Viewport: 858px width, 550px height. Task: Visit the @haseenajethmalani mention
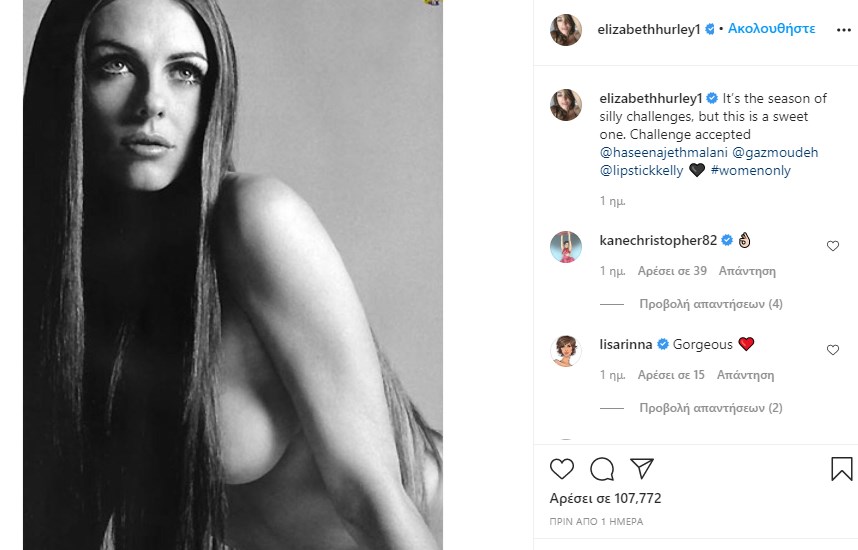[662, 153]
